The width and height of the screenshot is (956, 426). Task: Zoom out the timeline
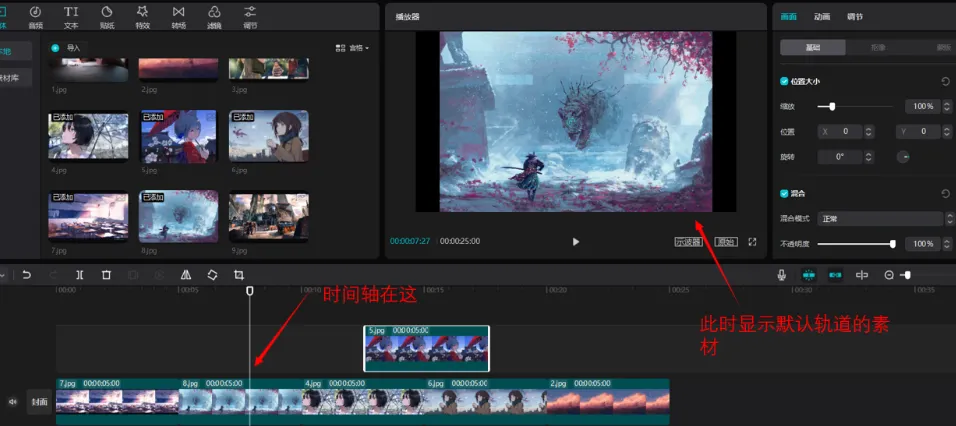[889, 275]
